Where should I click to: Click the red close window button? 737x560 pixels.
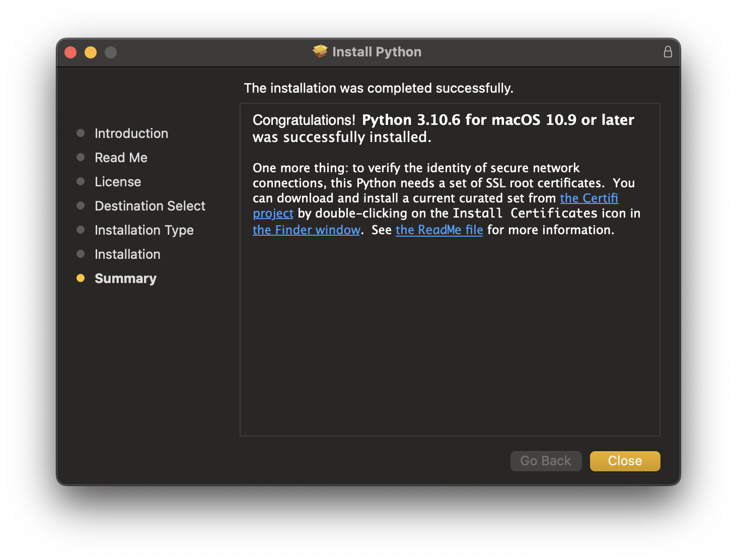coord(70,52)
